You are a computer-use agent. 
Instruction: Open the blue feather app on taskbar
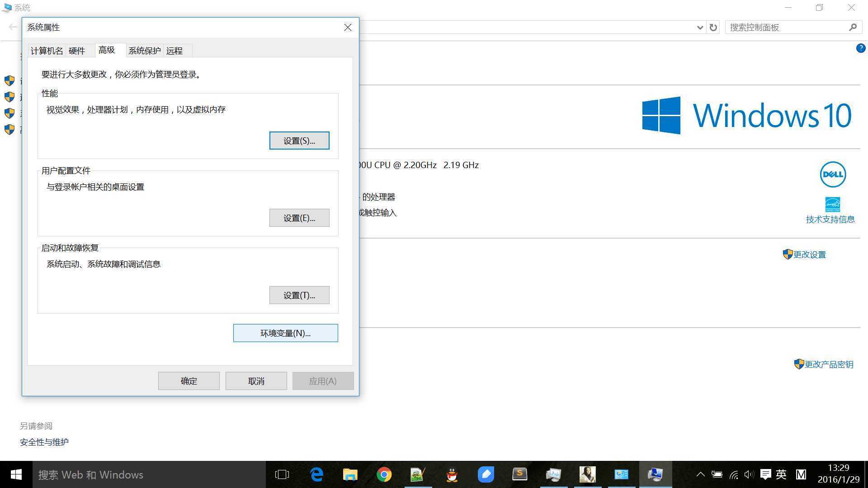click(486, 474)
